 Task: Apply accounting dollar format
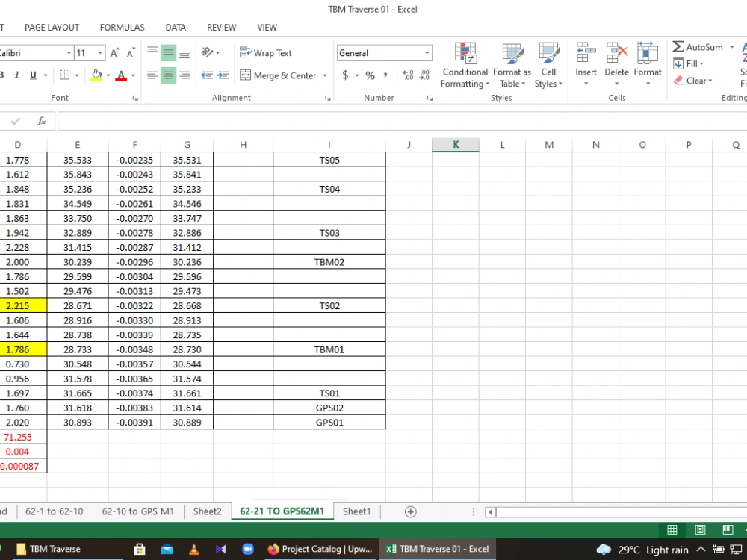345,75
